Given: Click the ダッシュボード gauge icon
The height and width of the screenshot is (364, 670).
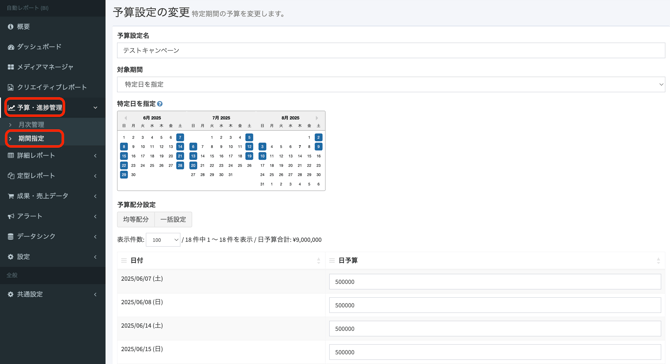Looking at the screenshot, I should click(x=11, y=47).
